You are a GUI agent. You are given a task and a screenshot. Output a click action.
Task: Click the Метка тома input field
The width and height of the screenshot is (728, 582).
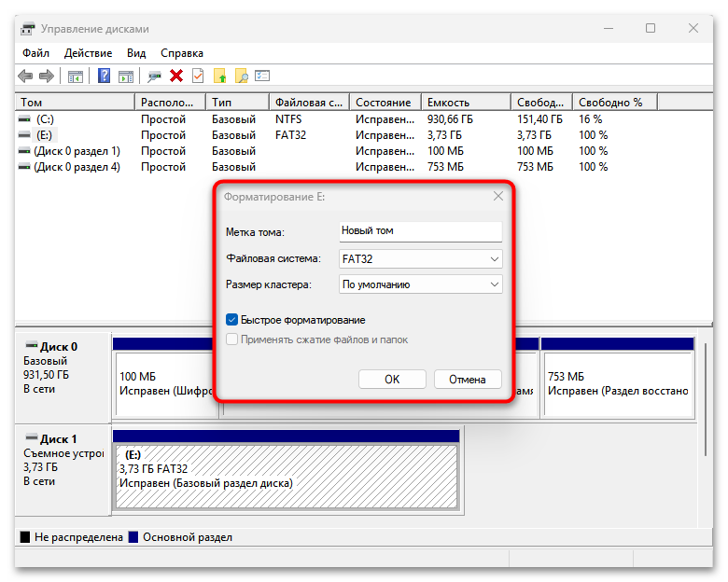click(x=421, y=231)
